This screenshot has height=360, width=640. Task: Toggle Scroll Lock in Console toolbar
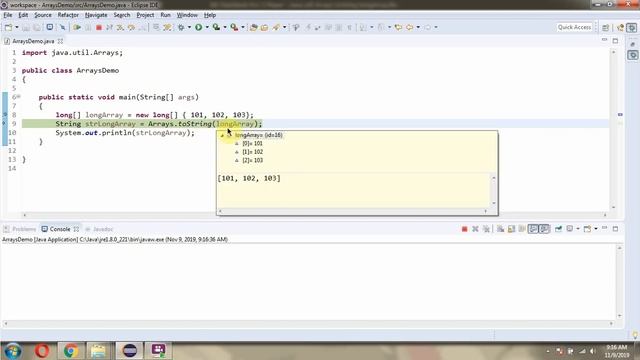pos(511,229)
